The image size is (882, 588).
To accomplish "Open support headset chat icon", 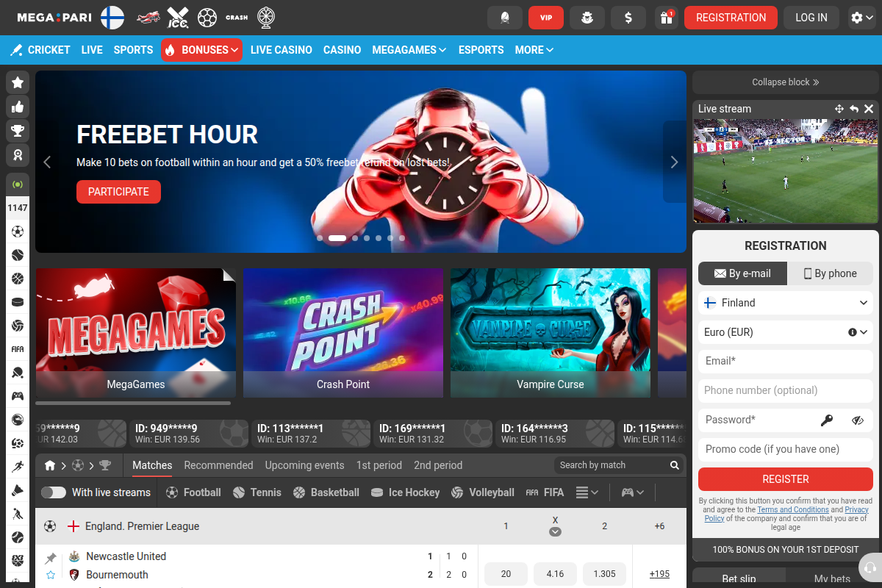I will pos(870,567).
